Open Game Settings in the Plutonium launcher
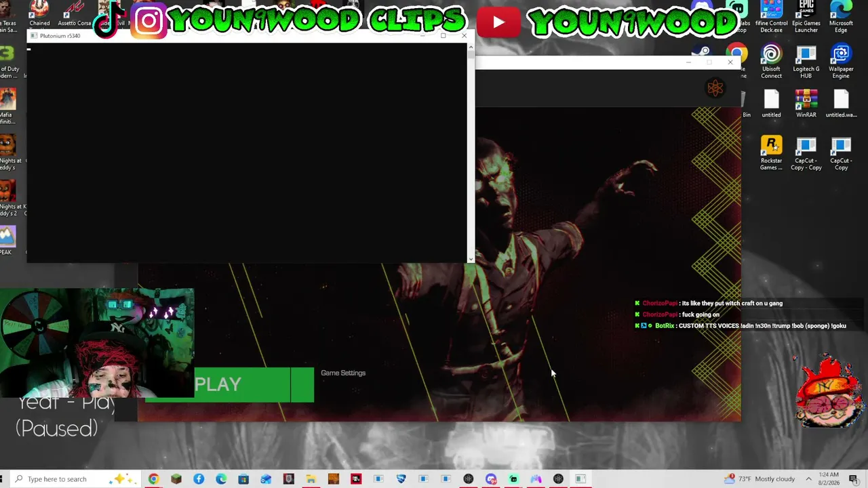Screen dimensions: 868x488 343,373
